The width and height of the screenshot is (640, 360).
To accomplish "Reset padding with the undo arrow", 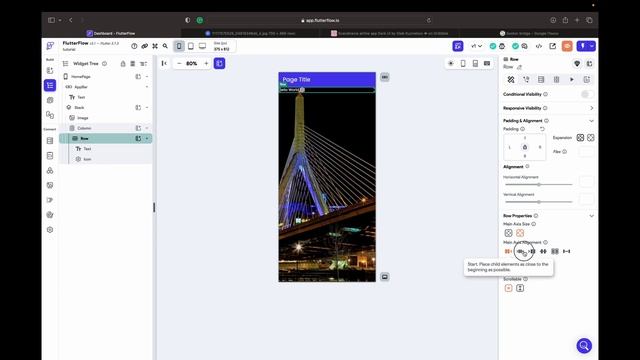I will coord(542,129).
